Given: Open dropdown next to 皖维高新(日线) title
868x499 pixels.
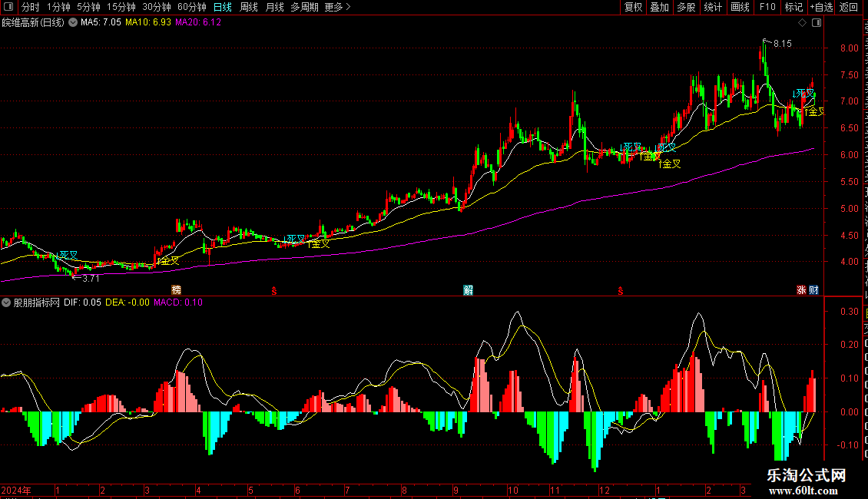Looking at the screenshot, I should (72, 22).
